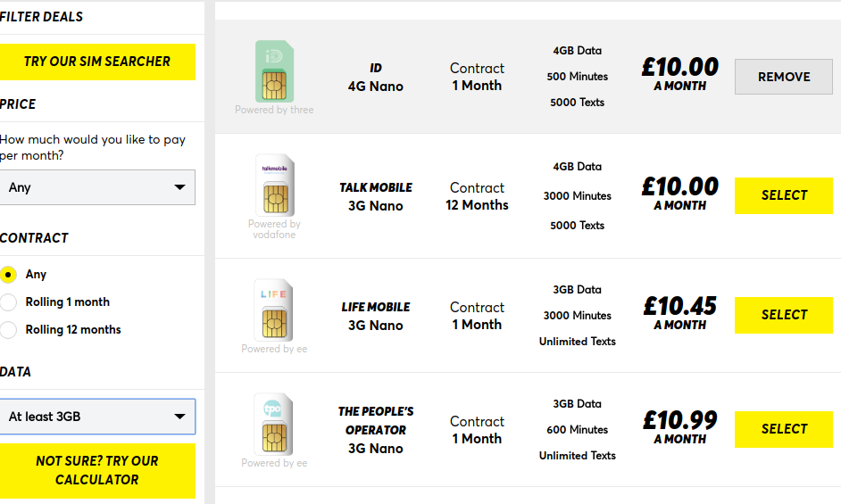Click Try Our SIM Searcher button
Screen dimensions: 841x504
click(97, 62)
